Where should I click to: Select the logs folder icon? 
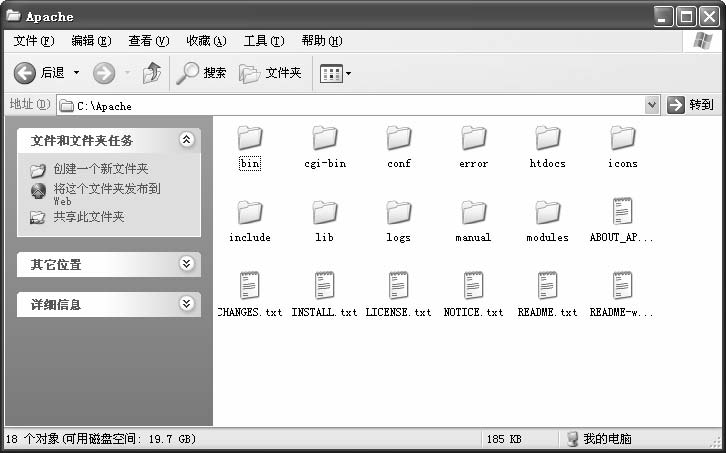click(399, 212)
